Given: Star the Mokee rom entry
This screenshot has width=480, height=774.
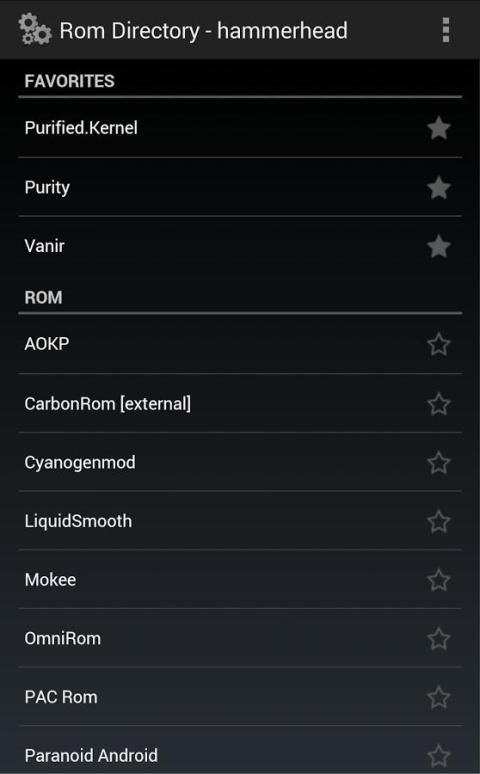Looking at the screenshot, I should pyautogui.click(x=439, y=580).
